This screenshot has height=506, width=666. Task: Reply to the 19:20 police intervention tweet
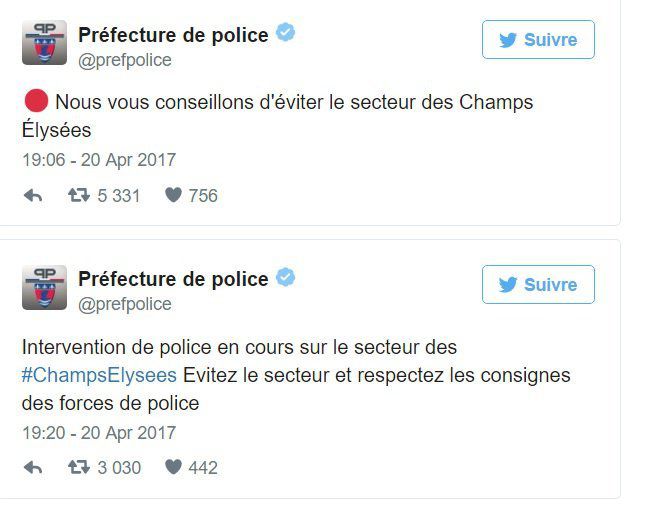pos(33,468)
